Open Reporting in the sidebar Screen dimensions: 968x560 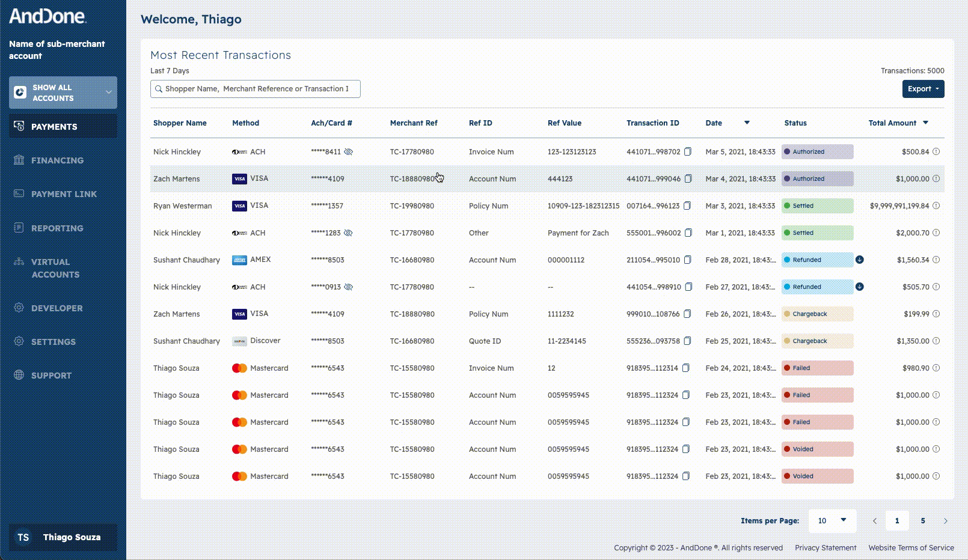[57, 228]
